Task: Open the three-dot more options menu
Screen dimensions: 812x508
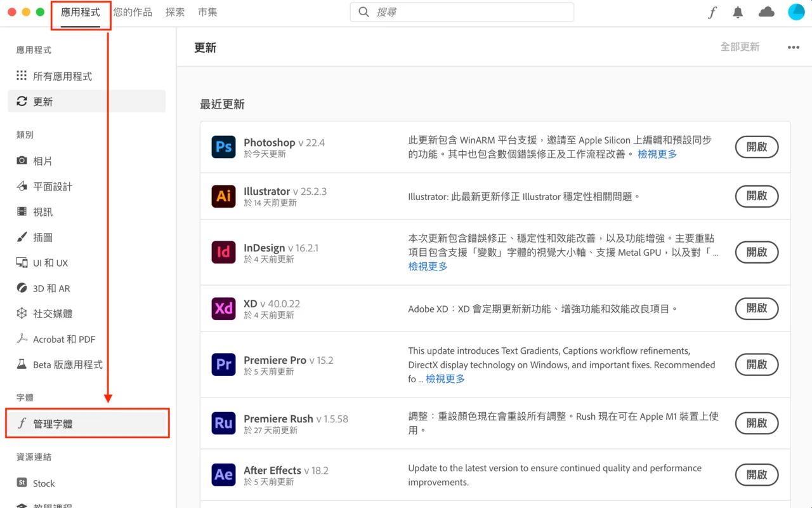Action: pos(794,48)
